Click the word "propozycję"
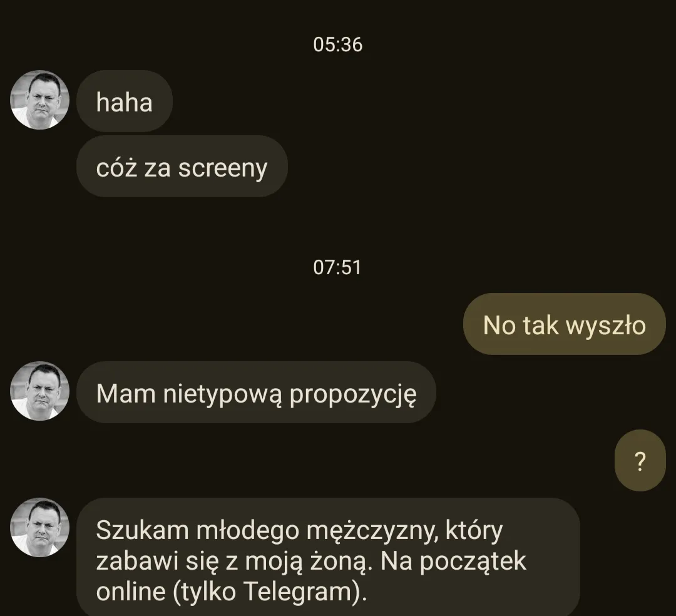 point(353,394)
